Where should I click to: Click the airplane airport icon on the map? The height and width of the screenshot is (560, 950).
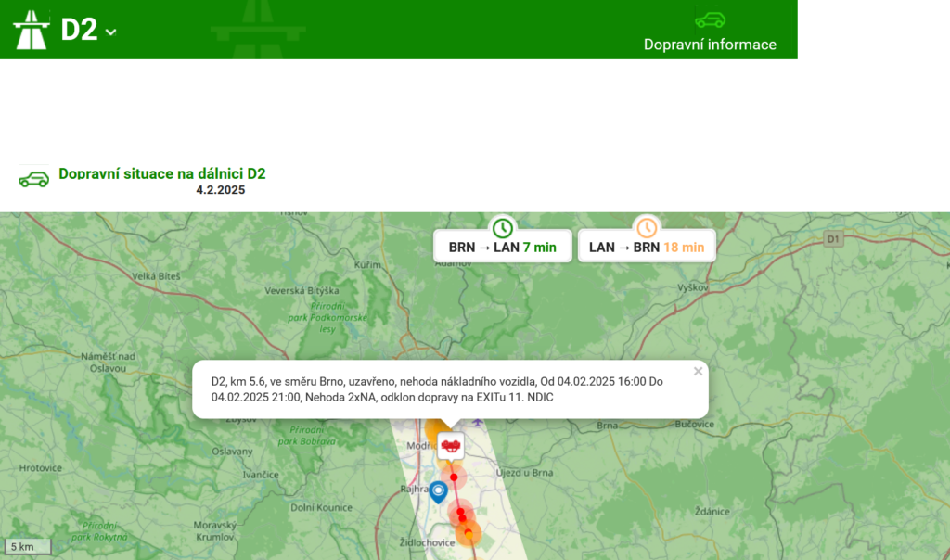(477, 423)
